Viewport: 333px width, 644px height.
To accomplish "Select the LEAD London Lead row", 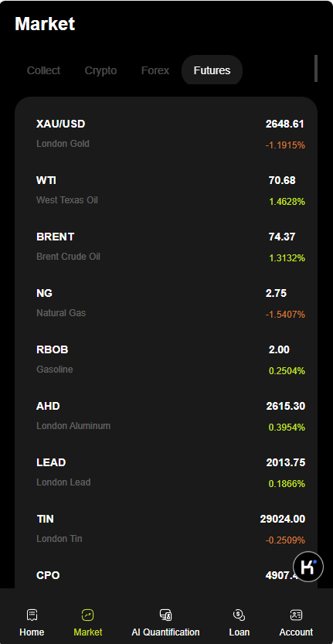I will (166, 472).
